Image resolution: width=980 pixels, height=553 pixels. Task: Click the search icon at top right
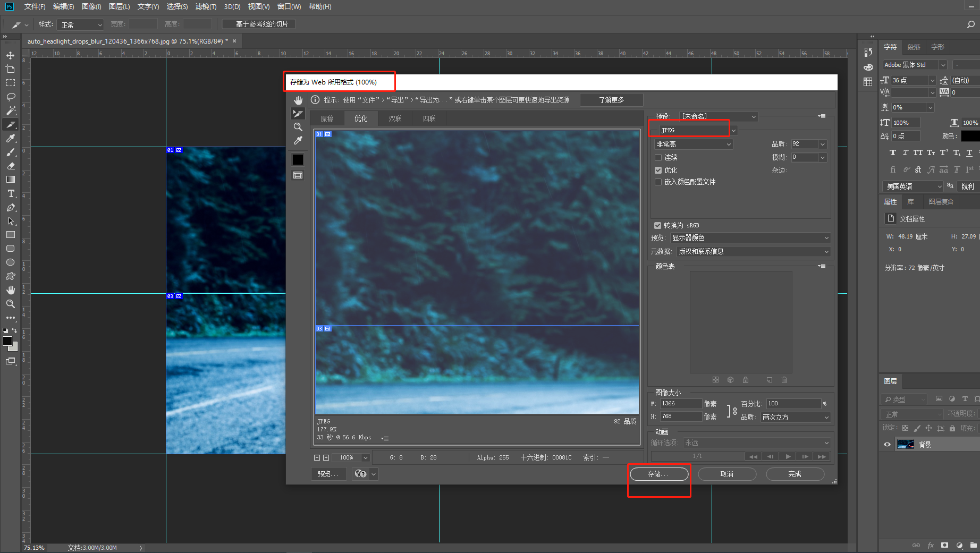pyautogui.click(x=970, y=24)
